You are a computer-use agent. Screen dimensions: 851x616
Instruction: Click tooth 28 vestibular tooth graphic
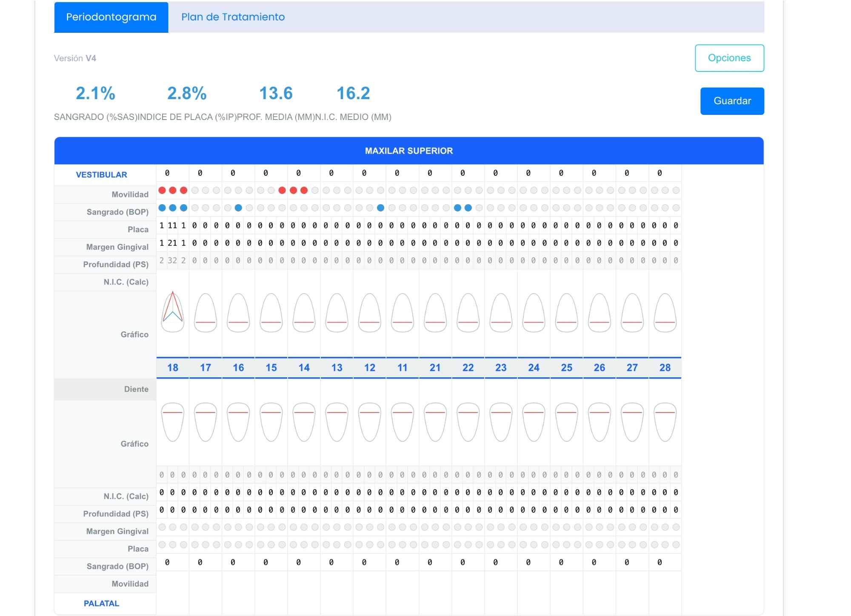point(665,312)
